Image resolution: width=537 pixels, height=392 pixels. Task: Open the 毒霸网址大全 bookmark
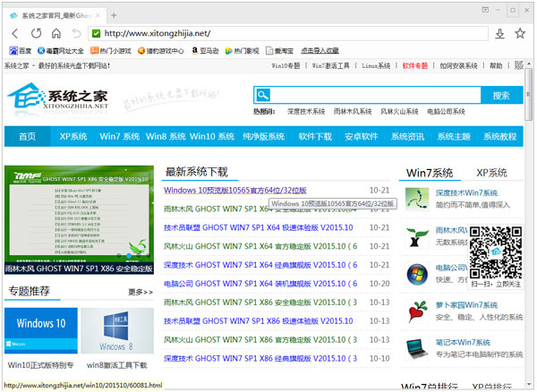(x=60, y=51)
